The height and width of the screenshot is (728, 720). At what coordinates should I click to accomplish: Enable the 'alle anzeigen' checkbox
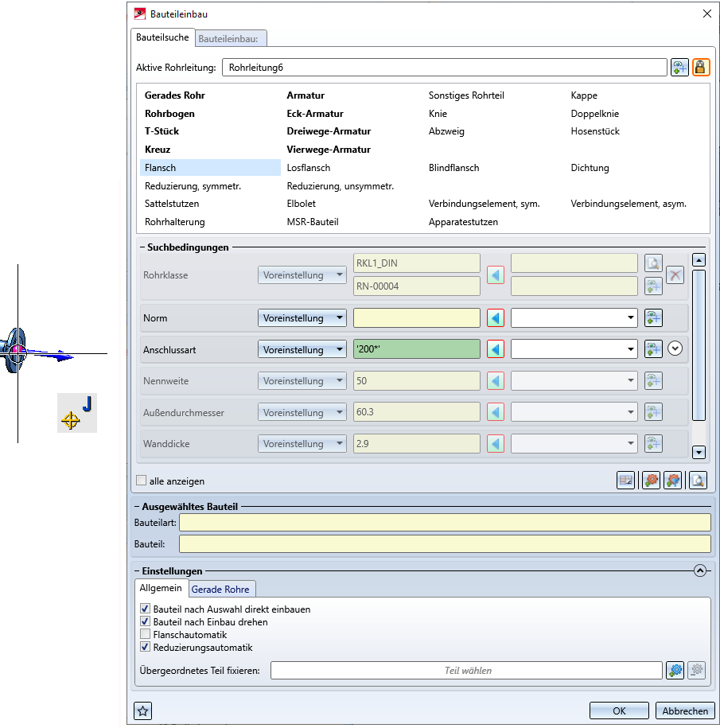click(142, 481)
